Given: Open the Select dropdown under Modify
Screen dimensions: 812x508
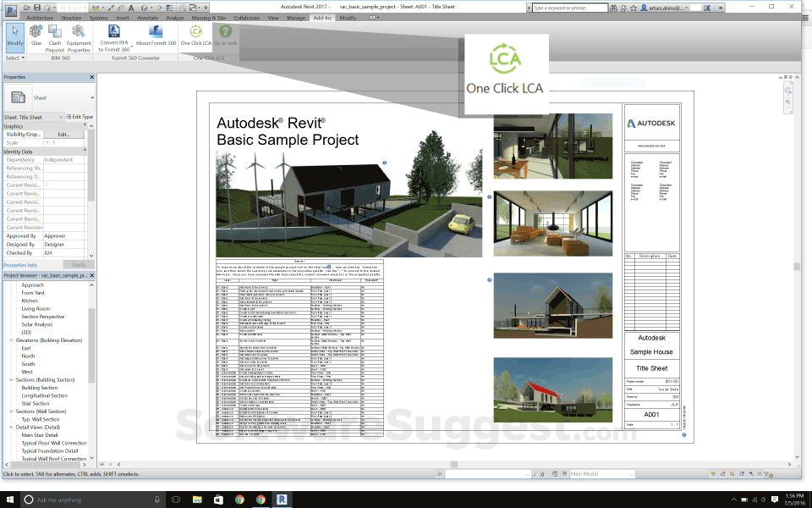Looking at the screenshot, I should point(14,58).
